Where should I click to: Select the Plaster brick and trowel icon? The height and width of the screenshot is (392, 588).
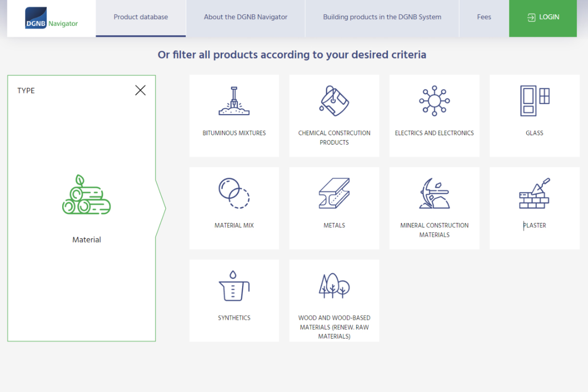[x=535, y=193]
